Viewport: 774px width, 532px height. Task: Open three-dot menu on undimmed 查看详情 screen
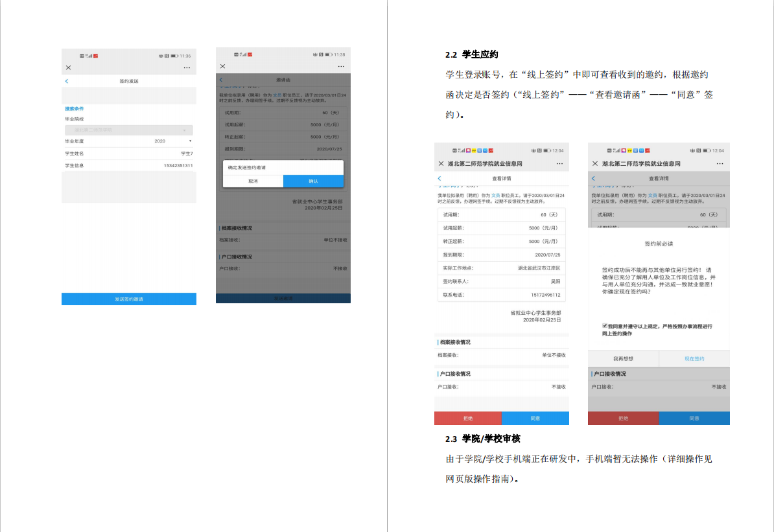click(x=559, y=163)
